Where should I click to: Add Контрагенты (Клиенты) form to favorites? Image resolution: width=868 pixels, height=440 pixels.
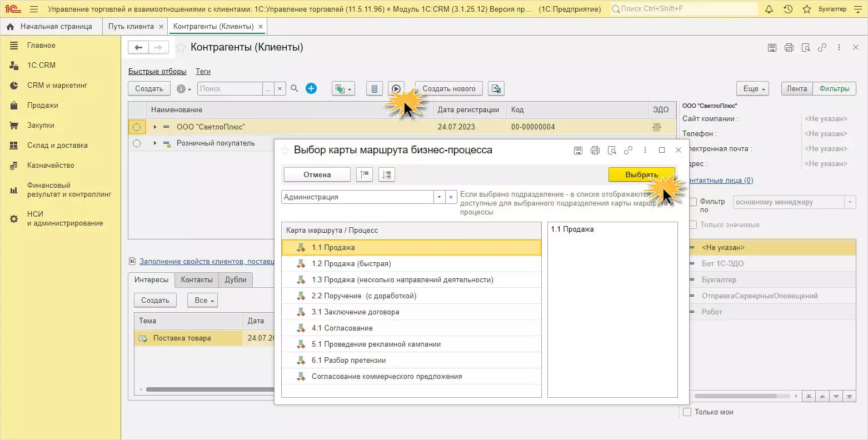point(181,48)
